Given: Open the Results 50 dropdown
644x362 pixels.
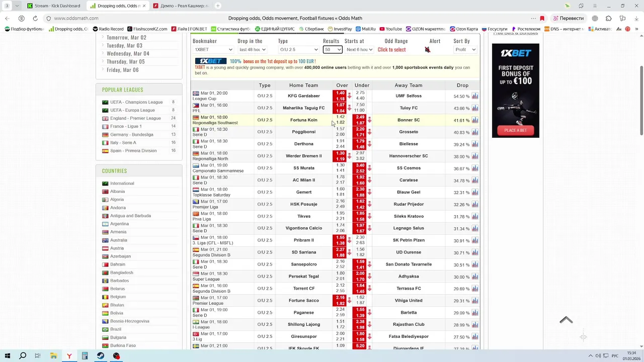Looking at the screenshot, I should pyautogui.click(x=333, y=50).
